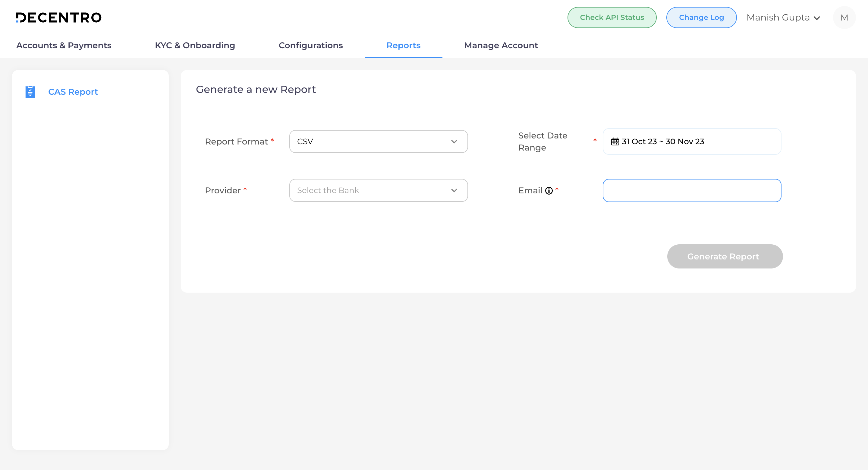The image size is (868, 470).
Task: Open the Accounts & Payments menu
Action: click(x=64, y=46)
